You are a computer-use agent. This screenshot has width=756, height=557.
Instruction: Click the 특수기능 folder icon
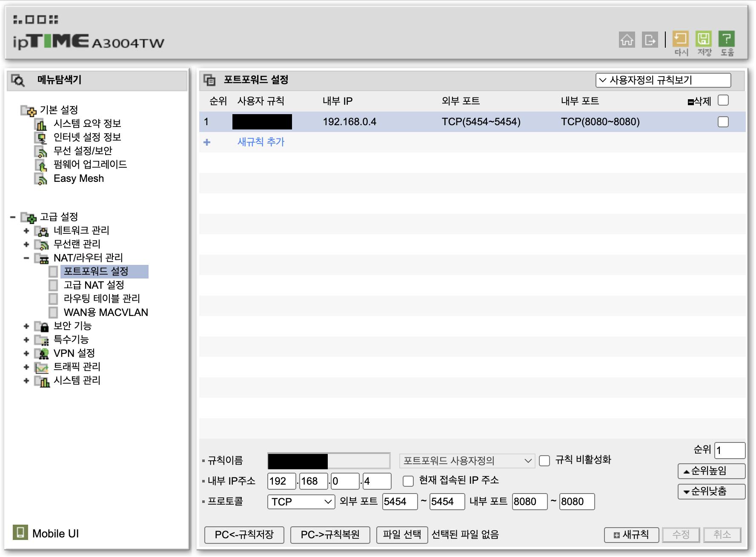pos(41,340)
